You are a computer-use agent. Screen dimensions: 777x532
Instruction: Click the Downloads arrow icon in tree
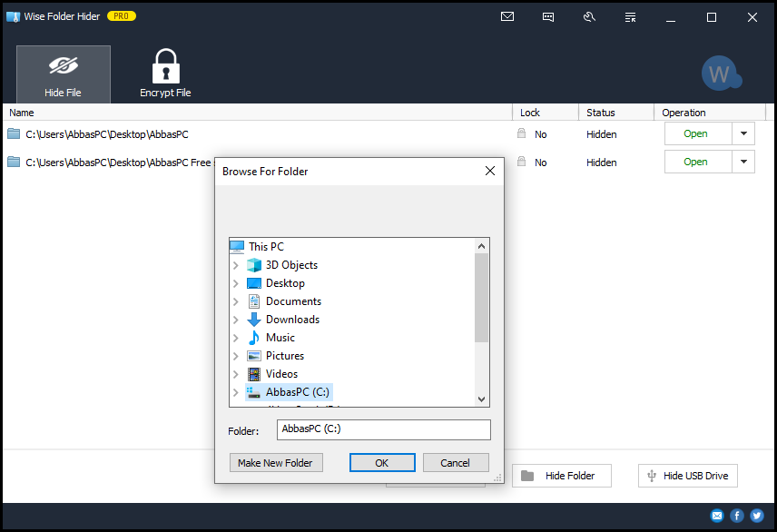pyautogui.click(x=254, y=320)
